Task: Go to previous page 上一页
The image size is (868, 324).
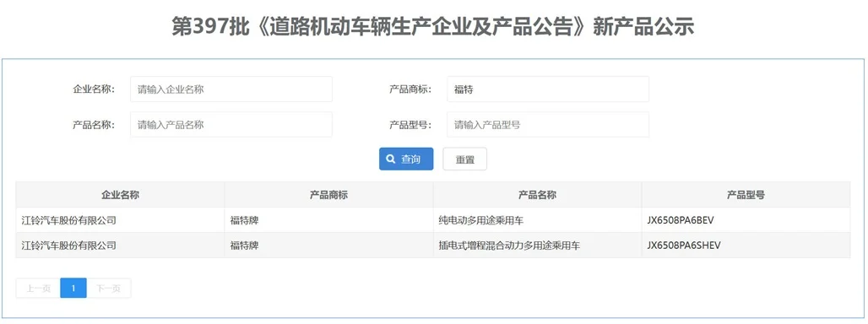Action: tap(38, 288)
